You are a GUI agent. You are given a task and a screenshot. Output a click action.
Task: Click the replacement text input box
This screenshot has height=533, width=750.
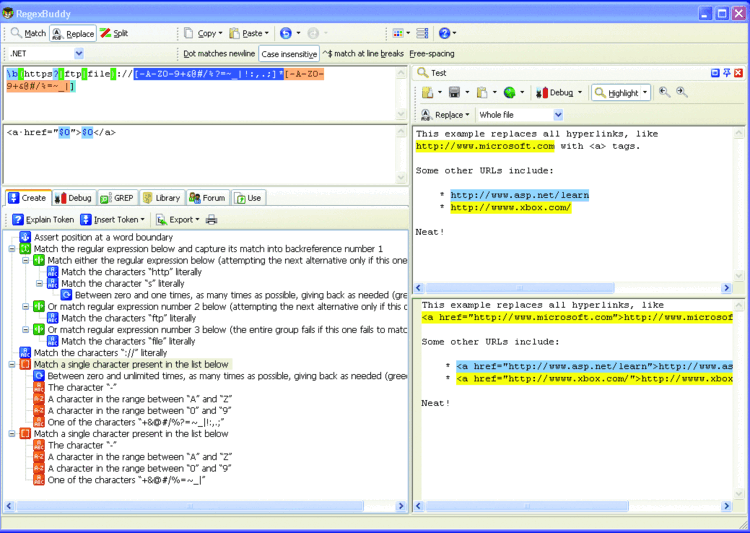[x=199, y=154]
